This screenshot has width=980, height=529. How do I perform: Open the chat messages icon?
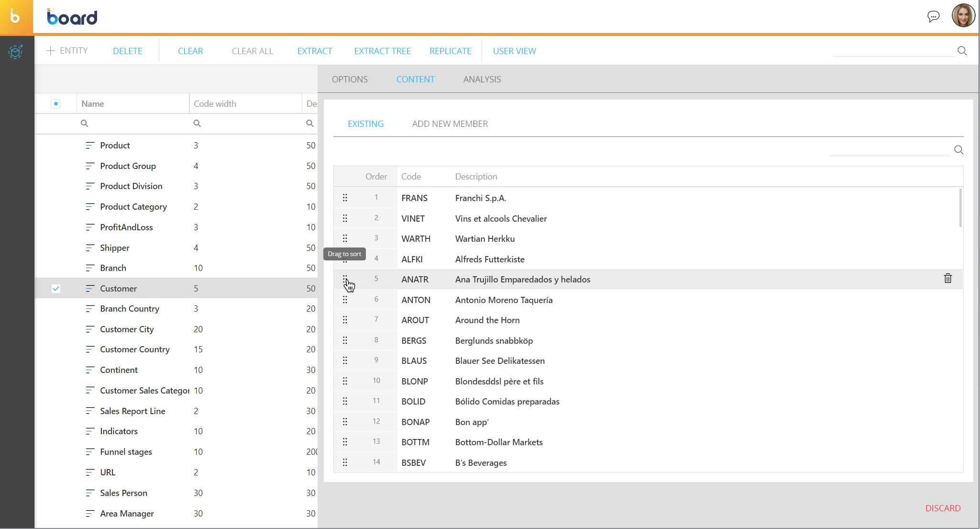[933, 17]
